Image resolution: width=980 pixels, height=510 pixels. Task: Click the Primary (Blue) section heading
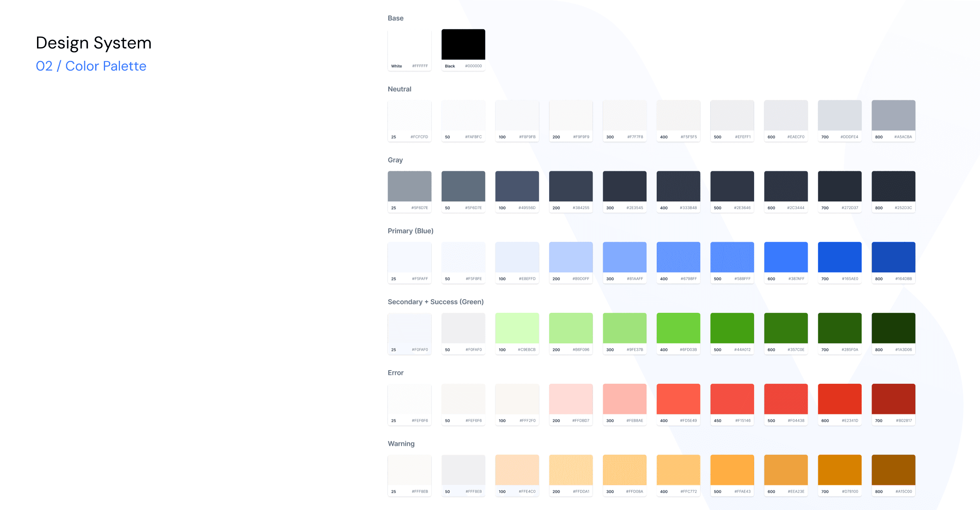(410, 231)
